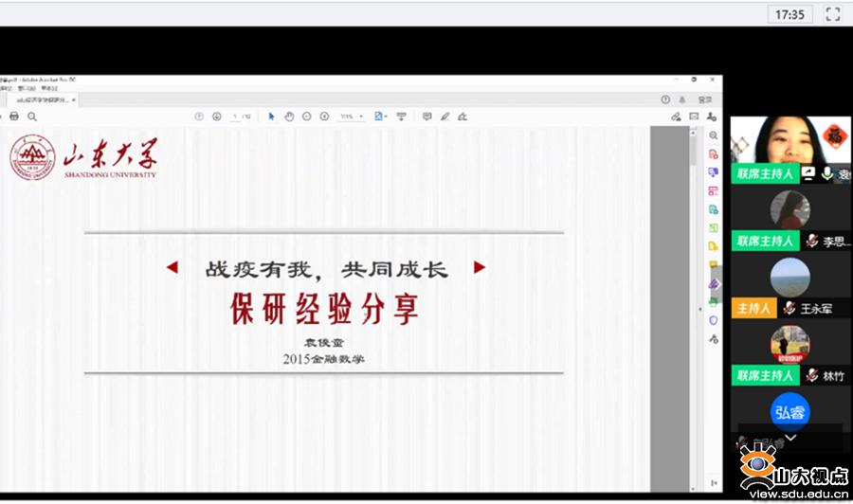Click the page number input field
853x504 pixels.
[x=234, y=117]
